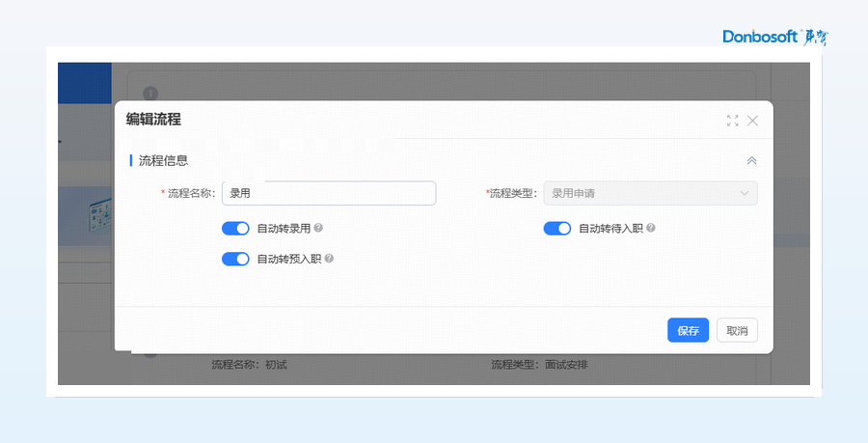Close the 编辑流程 dialog
868x443 pixels.
point(752,121)
